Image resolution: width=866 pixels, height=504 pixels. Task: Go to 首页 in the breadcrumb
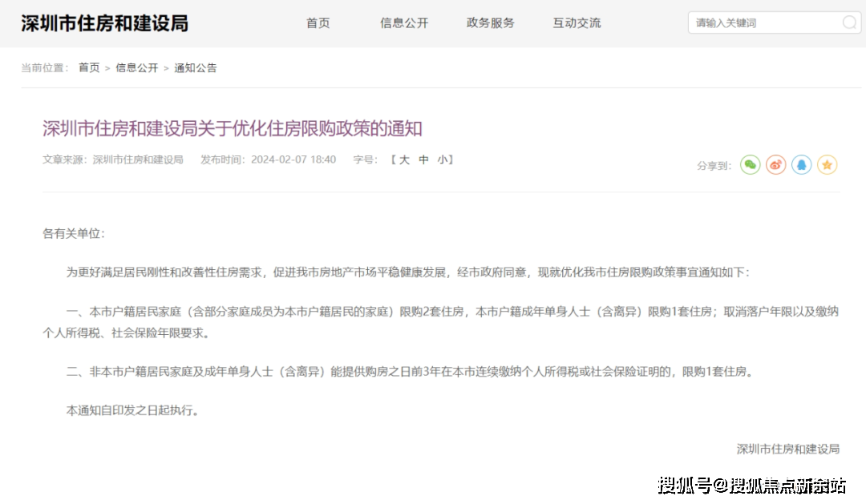click(x=89, y=68)
